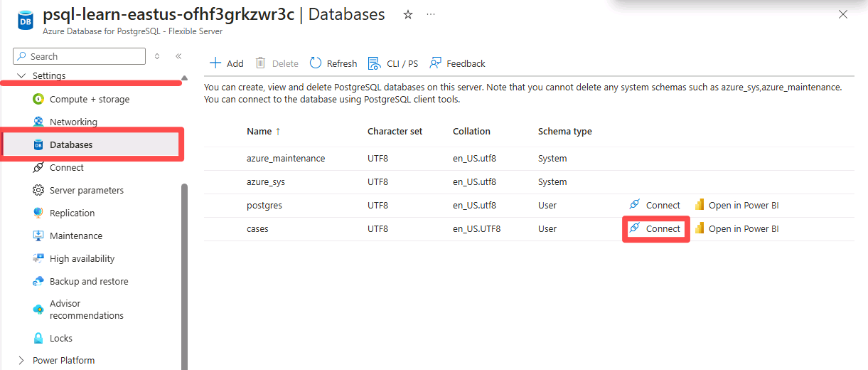Image resolution: width=868 pixels, height=370 pixels.
Task: Click the en_US.UTF8 collation of cases
Action: tap(476, 228)
